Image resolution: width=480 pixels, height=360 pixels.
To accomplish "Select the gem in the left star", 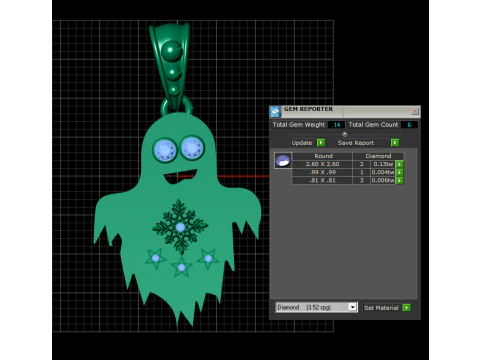I will (x=155, y=258).
